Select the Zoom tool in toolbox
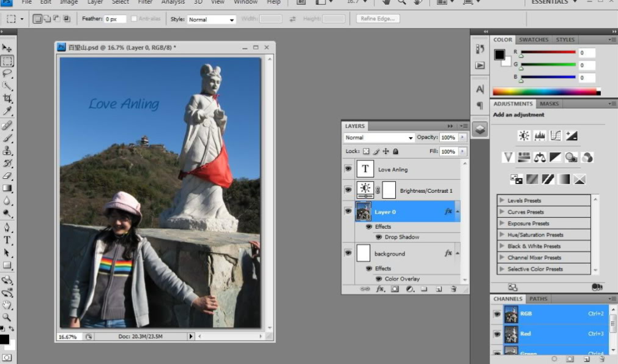The width and height of the screenshot is (618, 364). click(7, 317)
